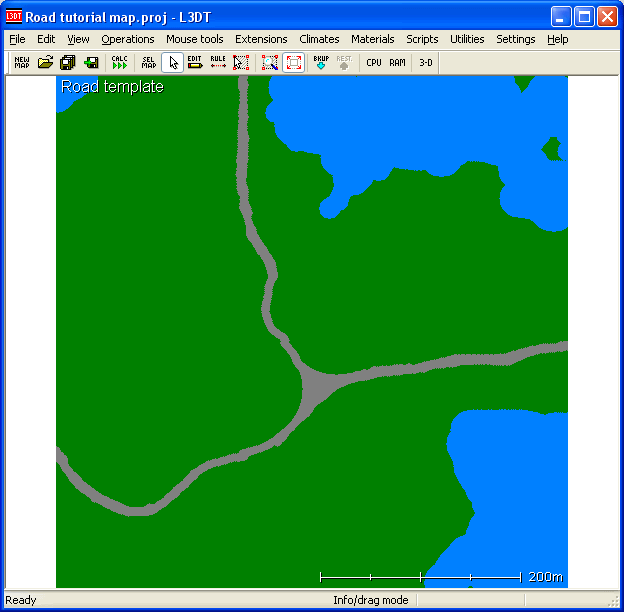Toggle the arrow pointer info/drag mode
Screen dimensions: 624x612
(172, 63)
